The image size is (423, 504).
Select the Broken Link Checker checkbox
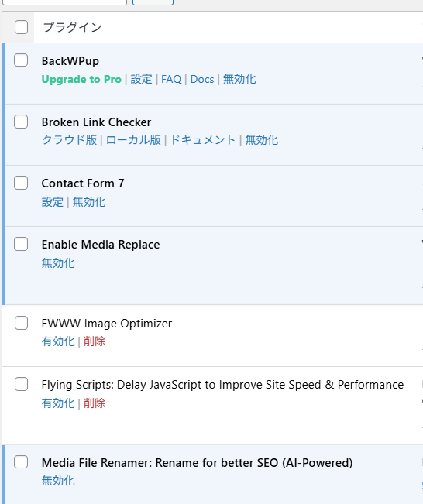click(21, 122)
